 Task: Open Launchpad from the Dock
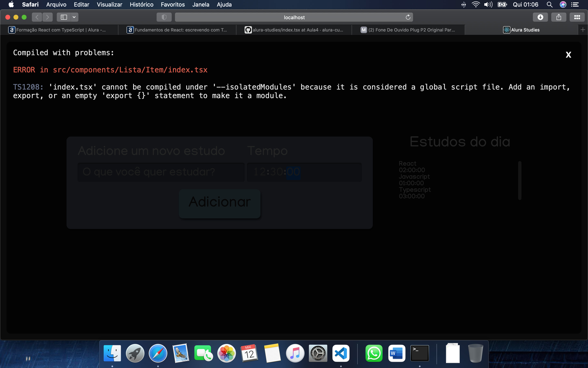click(x=135, y=353)
